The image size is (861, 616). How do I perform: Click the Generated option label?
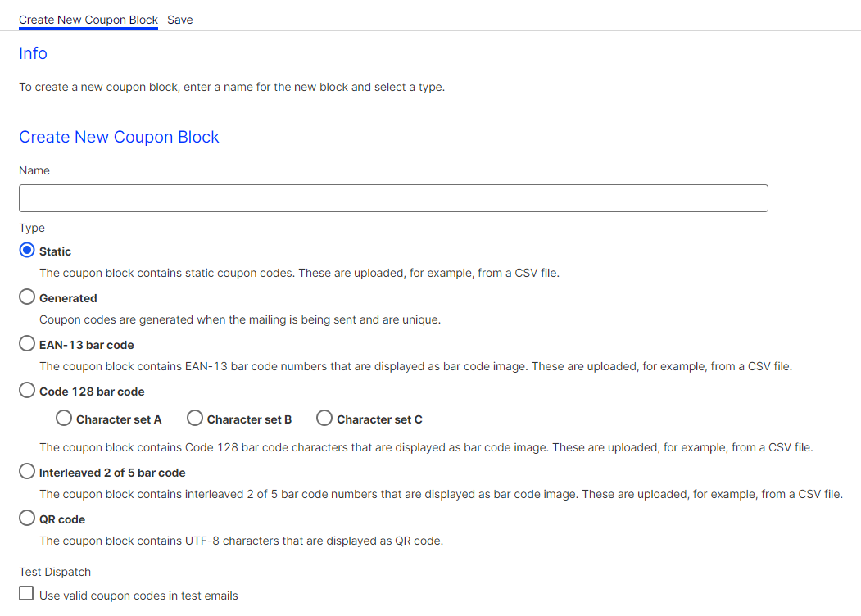[x=68, y=297]
